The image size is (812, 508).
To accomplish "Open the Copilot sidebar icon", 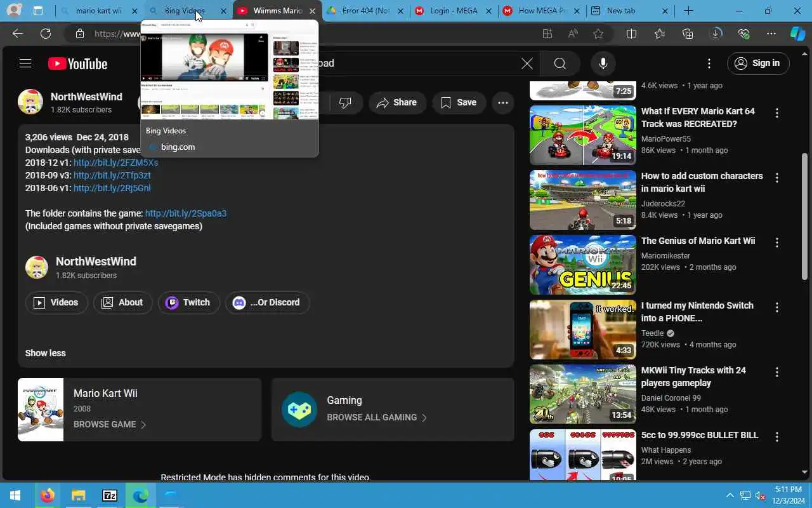I will 797,34.
